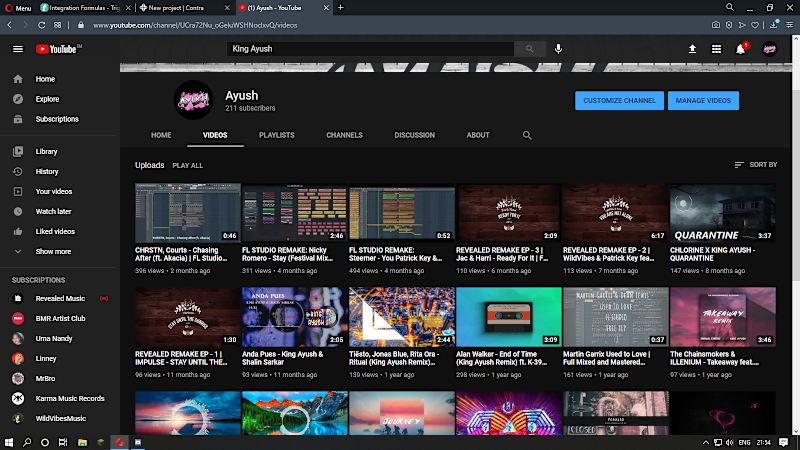Open the Opera Menu button

[x=18, y=8]
